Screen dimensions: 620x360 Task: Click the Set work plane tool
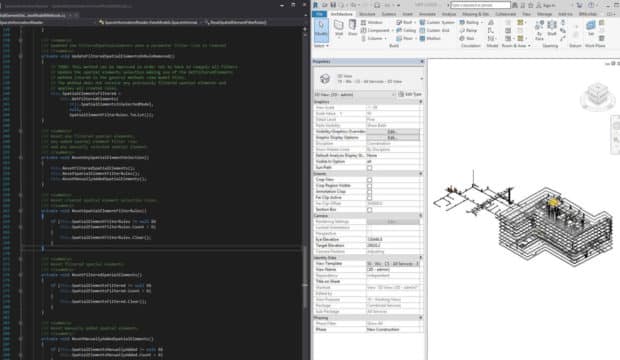(591, 28)
